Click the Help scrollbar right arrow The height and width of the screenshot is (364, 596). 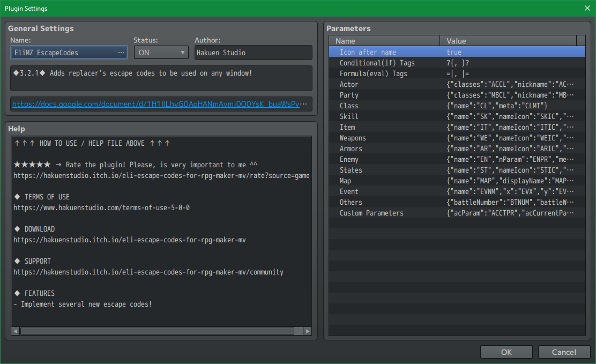pyautogui.click(x=307, y=331)
